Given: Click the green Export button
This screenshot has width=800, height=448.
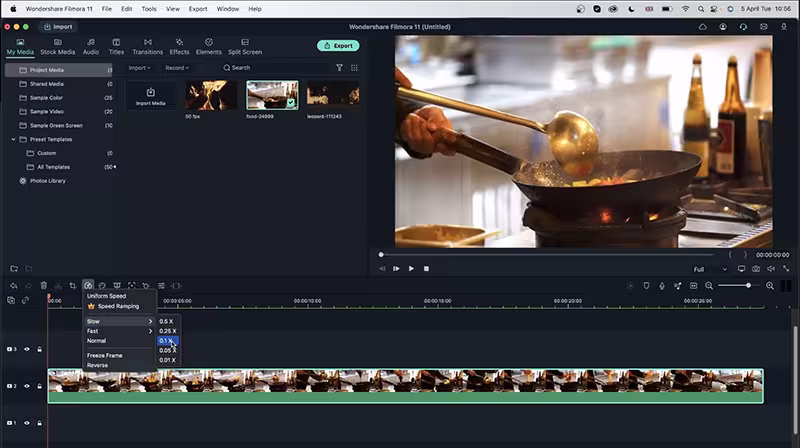Looking at the screenshot, I should coord(338,45).
